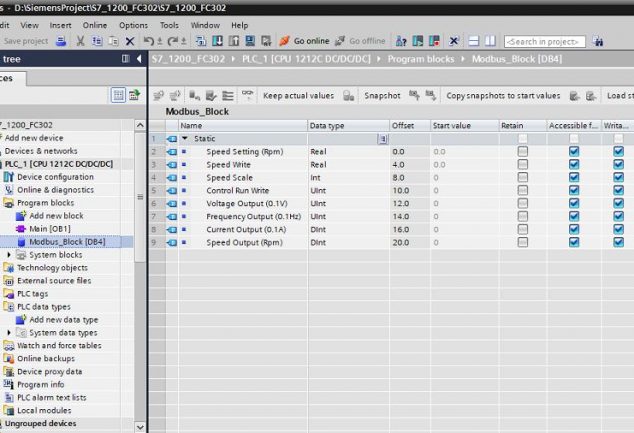Click the Upload from device icon
Screen dimensions: 634x433
point(234,41)
